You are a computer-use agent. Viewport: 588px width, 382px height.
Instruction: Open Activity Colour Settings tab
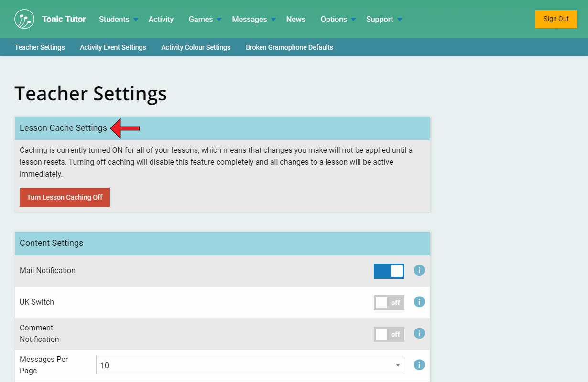coord(196,47)
